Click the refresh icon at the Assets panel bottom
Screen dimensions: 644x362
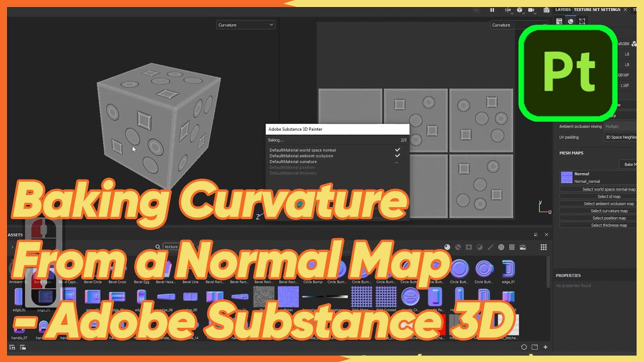[524, 347]
